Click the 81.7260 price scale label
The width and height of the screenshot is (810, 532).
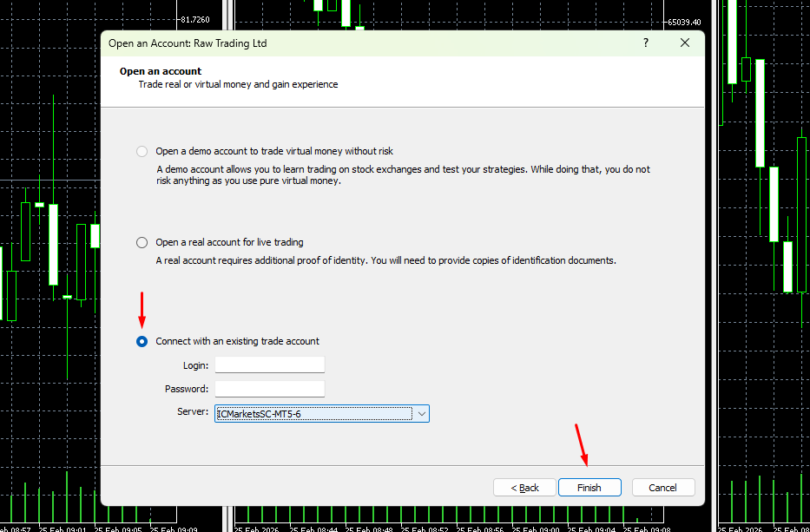click(194, 19)
